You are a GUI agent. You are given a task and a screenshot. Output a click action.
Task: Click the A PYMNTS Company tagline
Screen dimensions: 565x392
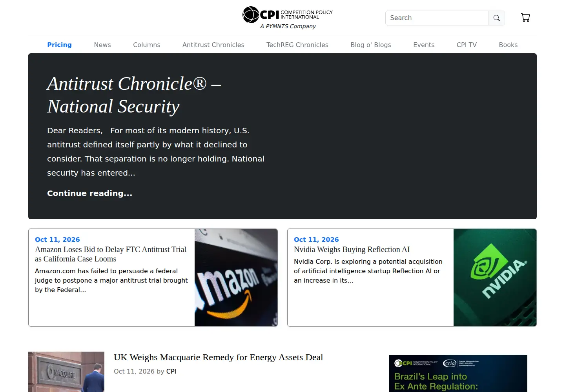288,26
